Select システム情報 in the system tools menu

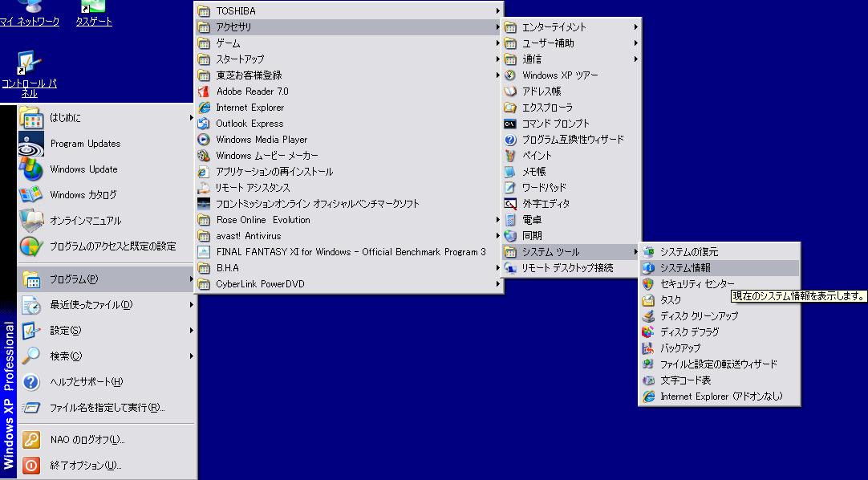(x=719, y=268)
